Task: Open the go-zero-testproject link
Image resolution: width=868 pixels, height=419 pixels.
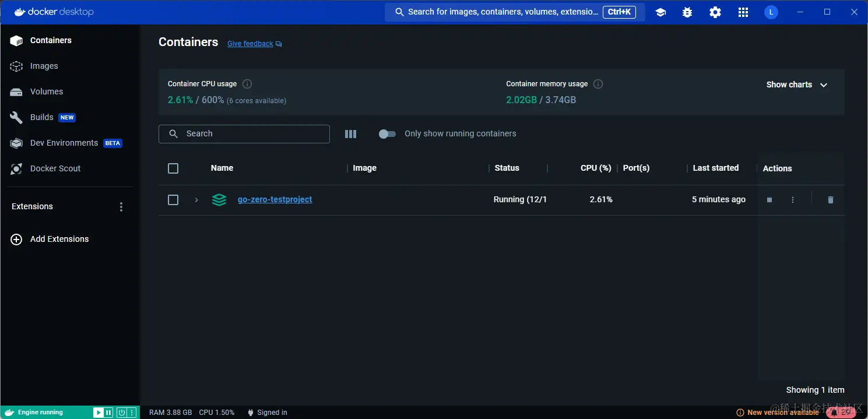Action: 275,199
